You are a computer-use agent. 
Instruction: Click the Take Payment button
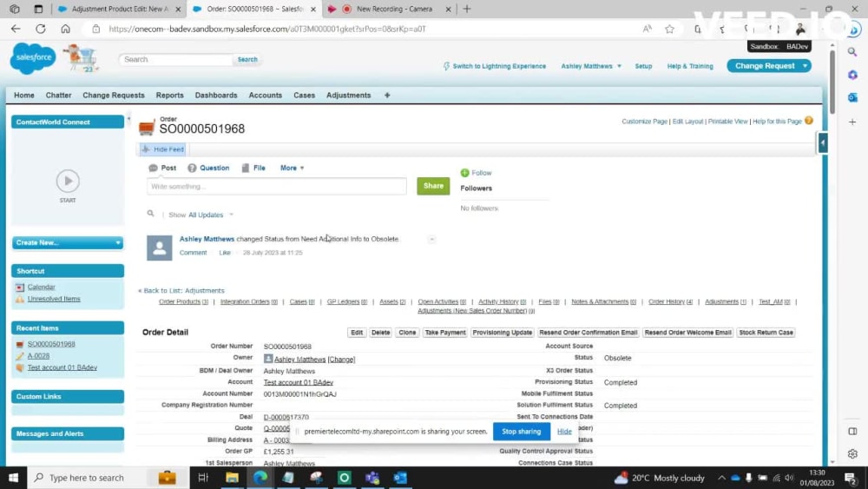[445, 333]
